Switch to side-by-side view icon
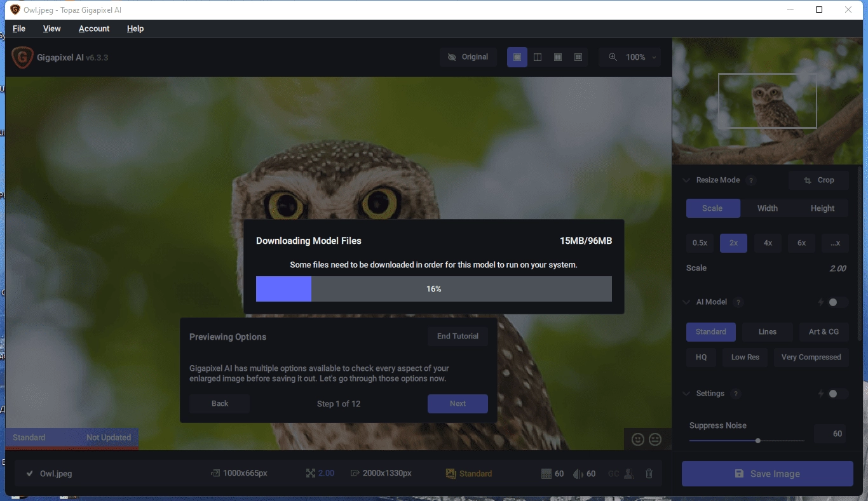This screenshot has height=501, width=868. 558,57
